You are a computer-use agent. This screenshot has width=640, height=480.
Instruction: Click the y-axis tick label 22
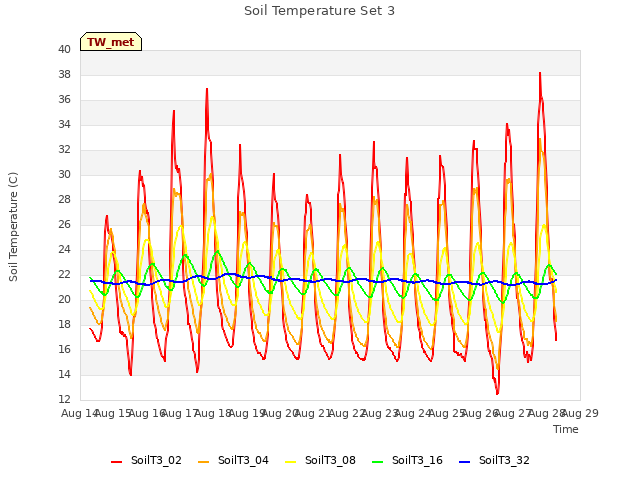point(64,274)
